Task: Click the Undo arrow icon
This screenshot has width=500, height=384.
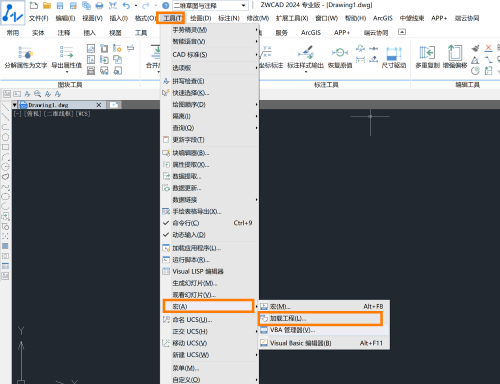Action: (x=126, y=5)
